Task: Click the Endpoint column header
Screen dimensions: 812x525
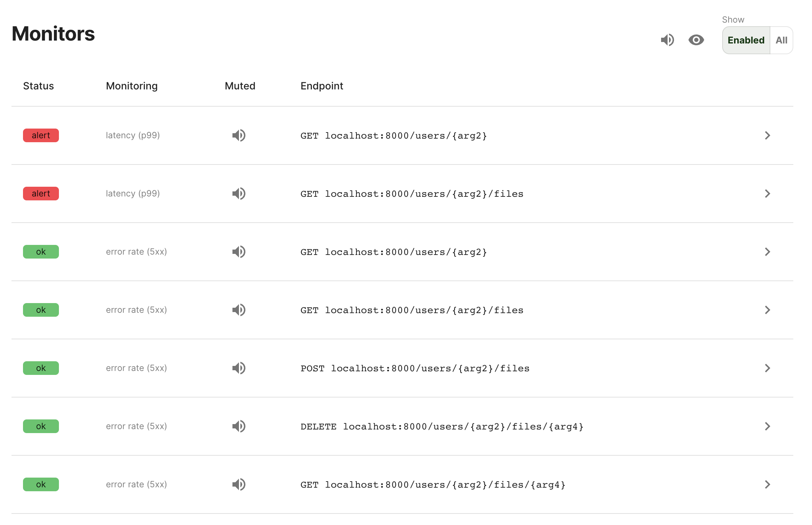Action: (322, 86)
